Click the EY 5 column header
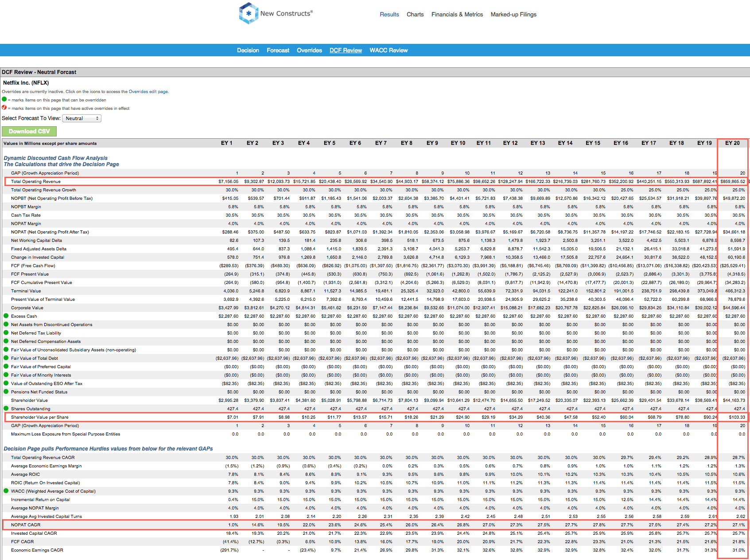The height and width of the screenshot is (560, 750). (x=329, y=143)
